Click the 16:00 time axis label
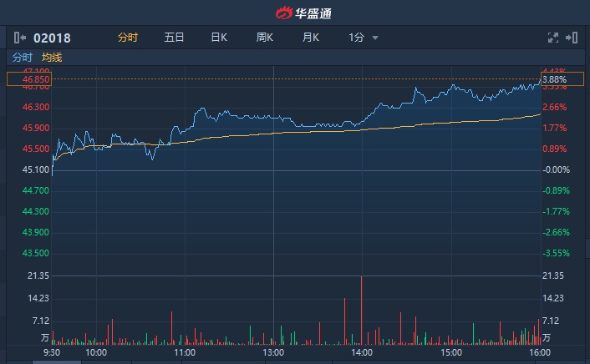The width and height of the screenshot is (590, 364). (x=538, y=353)
